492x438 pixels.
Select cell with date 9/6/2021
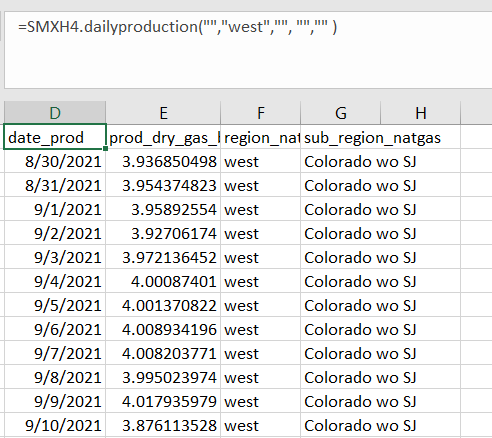coord(55,329)
